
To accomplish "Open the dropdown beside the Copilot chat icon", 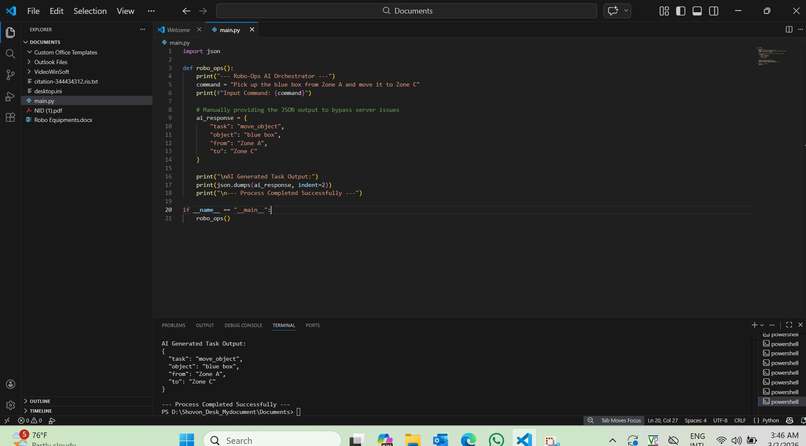I will pos(626,11).
